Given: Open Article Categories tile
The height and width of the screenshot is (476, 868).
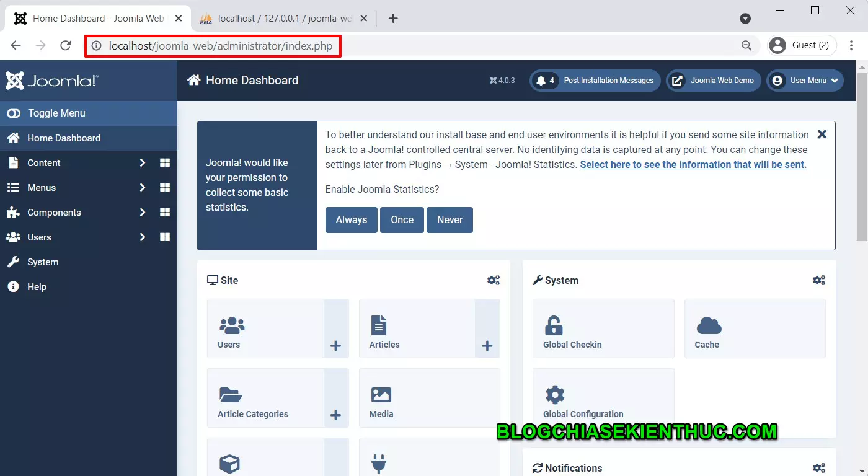Looking at the screenshot, I should 265,398.
